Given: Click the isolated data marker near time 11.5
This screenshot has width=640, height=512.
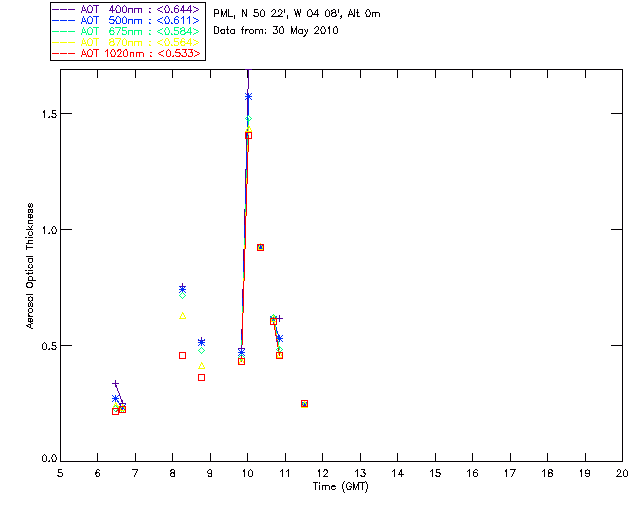Looking at the screenshot, I should 304,404.
